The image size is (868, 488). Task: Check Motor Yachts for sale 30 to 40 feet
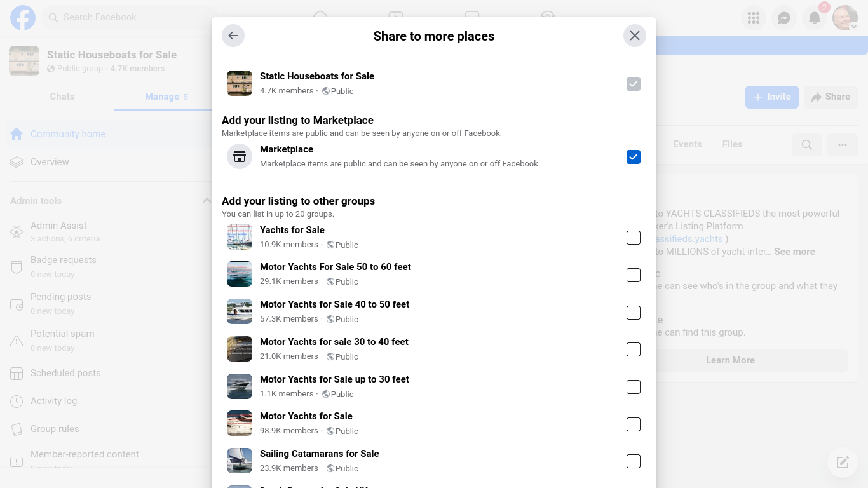[634, 349]
